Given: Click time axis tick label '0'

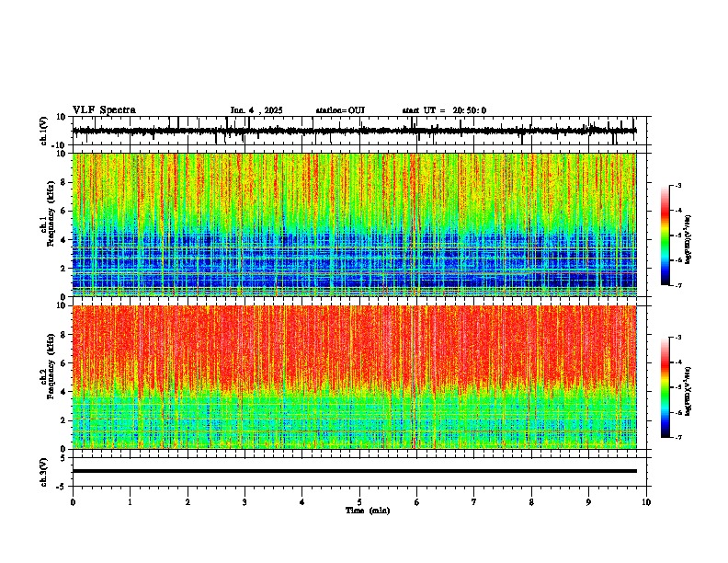Looking at the screenshot, I should coord(73,502).
